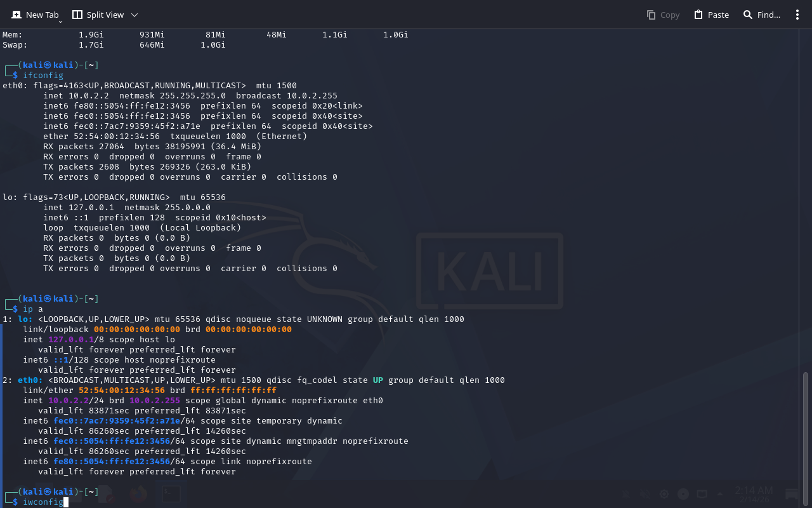
Task: Click the terminal vertical scrollbar handle
Action: point(806,432)
